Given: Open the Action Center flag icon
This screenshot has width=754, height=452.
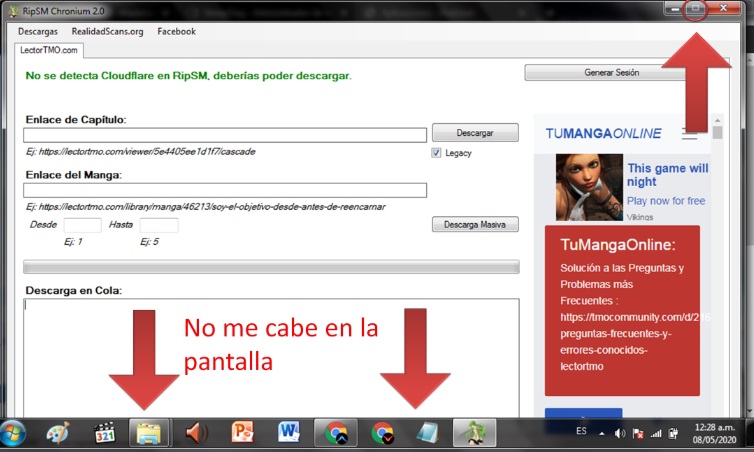Looking at the screenshot, I should [x=638, y=434].
